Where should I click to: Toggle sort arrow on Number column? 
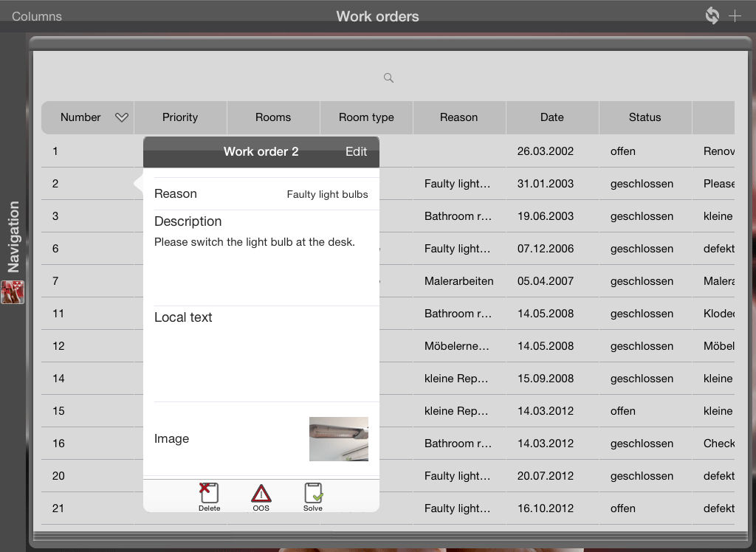tap(122, 117)
